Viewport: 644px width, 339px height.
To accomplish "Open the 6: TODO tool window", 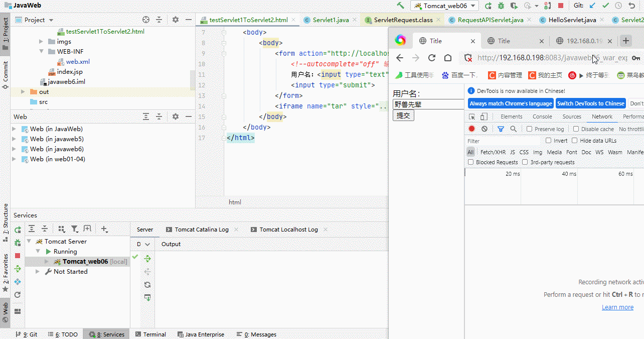I will pyautogui.click(x=62, y=334).
